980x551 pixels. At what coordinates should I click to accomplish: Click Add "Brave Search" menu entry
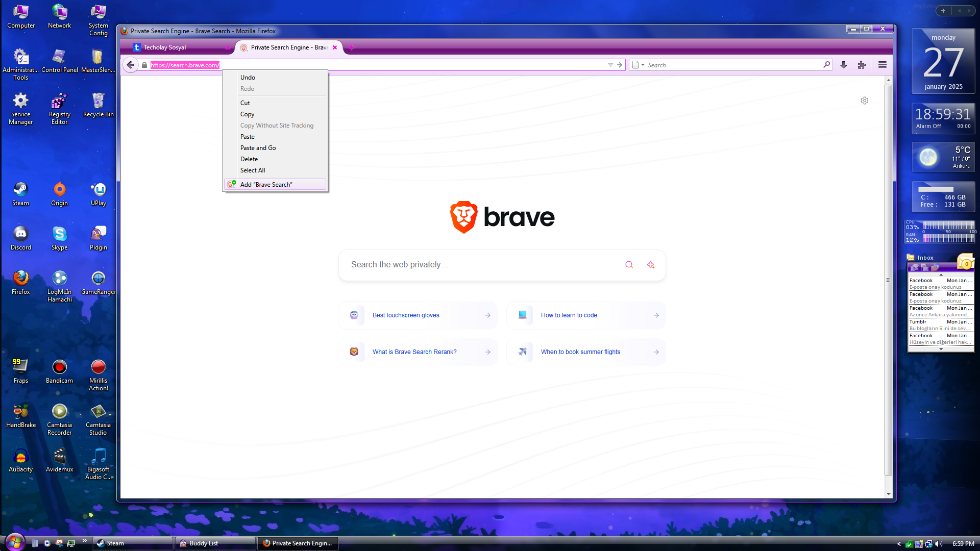[x=275, y=185]
